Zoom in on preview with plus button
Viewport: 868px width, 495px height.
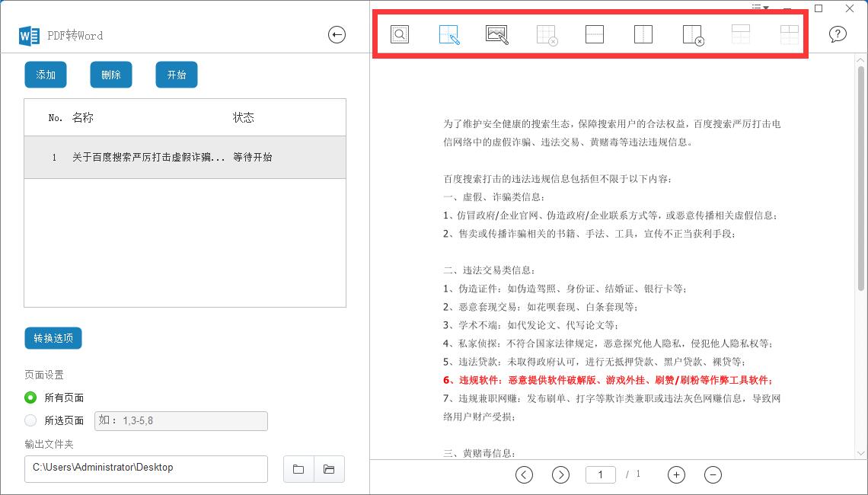tap(676, 474)
